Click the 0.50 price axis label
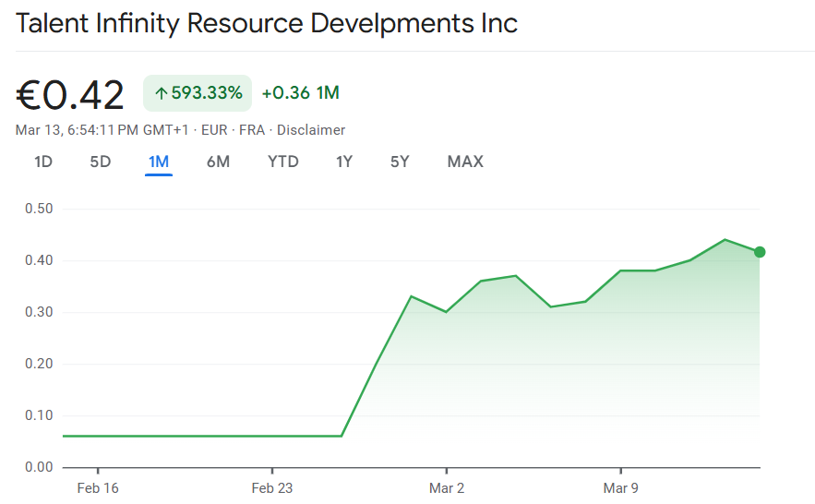This screenshot has width=815, height=504. coord(39,209)
